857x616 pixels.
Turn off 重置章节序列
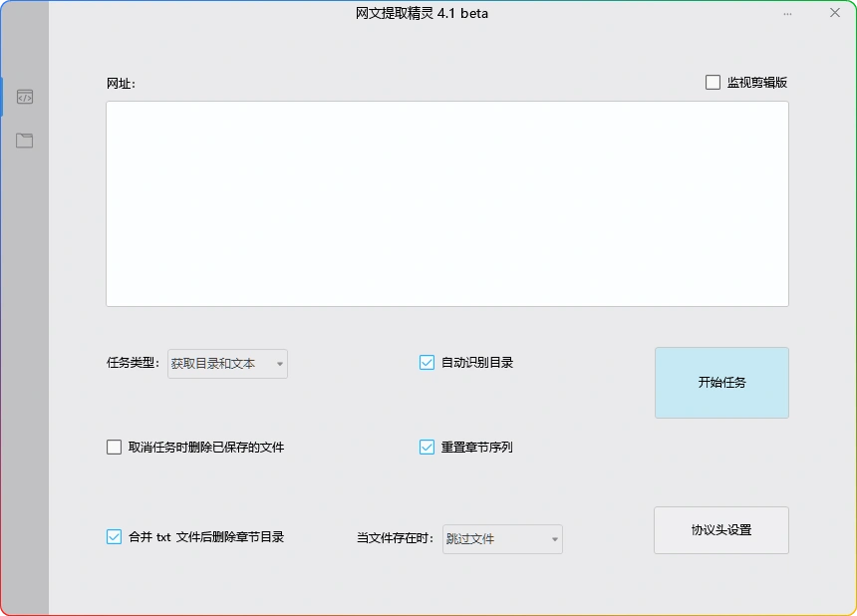427,447
